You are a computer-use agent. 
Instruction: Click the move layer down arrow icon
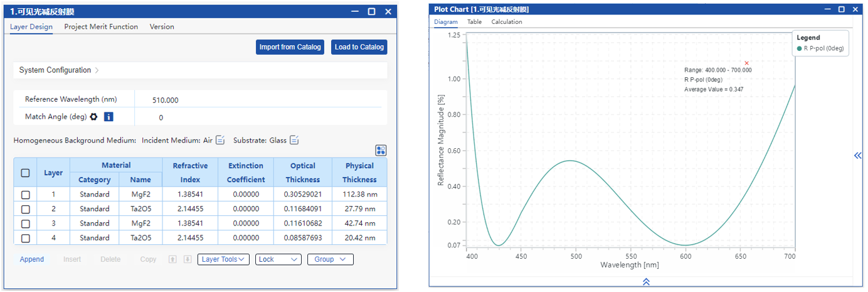187,259
